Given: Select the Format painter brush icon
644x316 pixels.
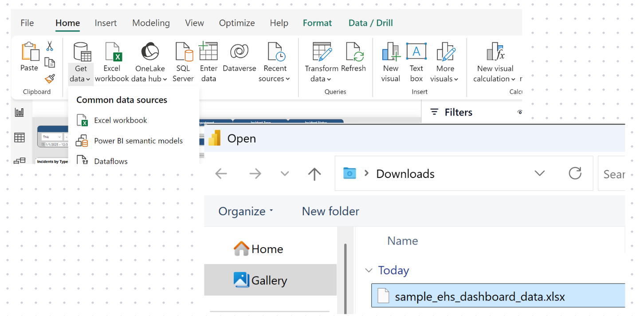Looking at the screenshot, I should [x=50, y=79].
